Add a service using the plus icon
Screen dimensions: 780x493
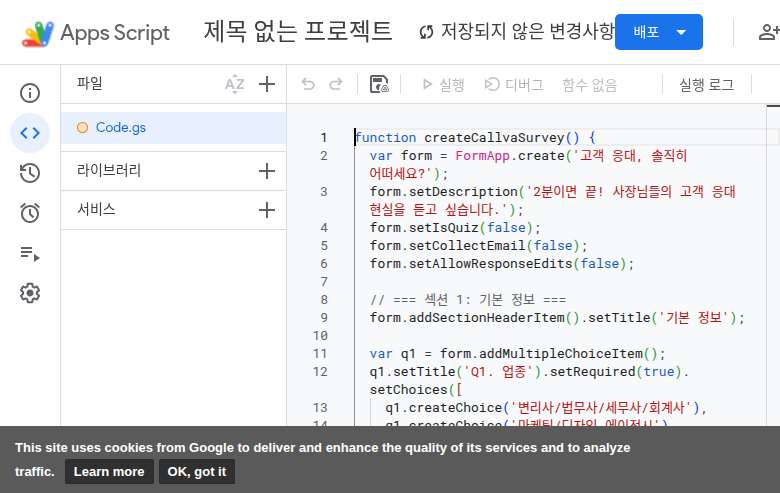point(266,210)
